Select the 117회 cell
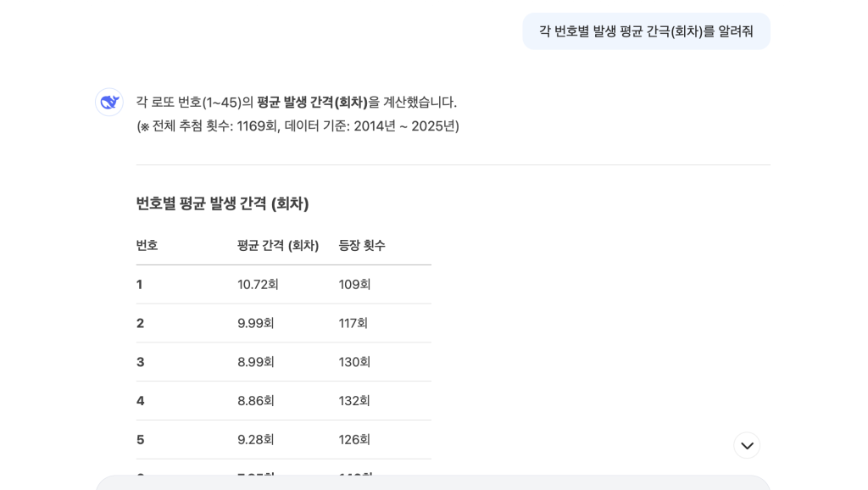Viewport: 868px width, 490px height. 353,323
